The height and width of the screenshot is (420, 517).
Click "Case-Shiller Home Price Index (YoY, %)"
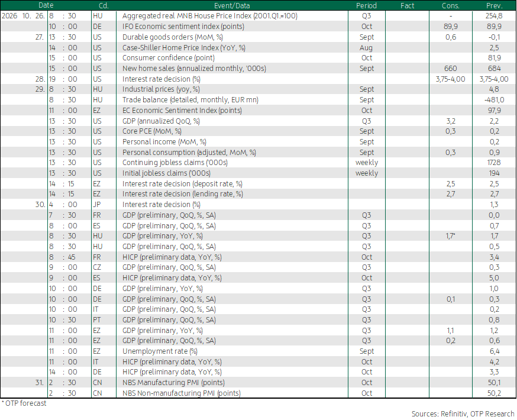click(x=183, y=47)
